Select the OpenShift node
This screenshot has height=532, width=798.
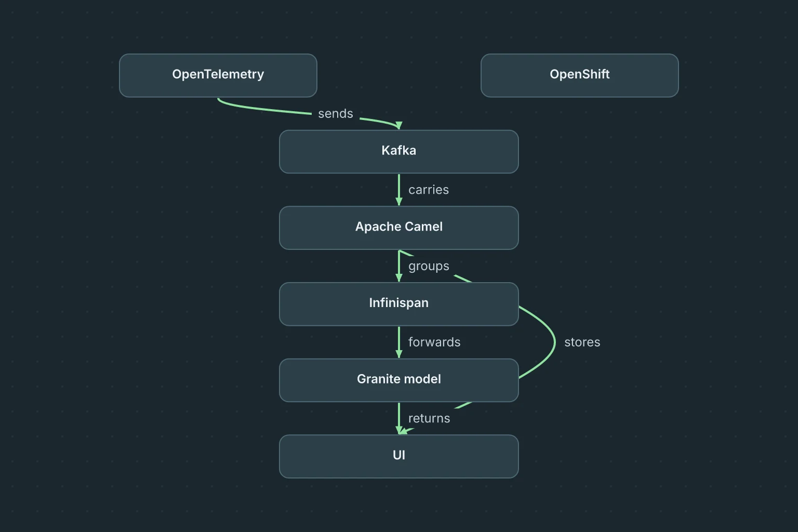pyautogui.click(x=580, y=75)
